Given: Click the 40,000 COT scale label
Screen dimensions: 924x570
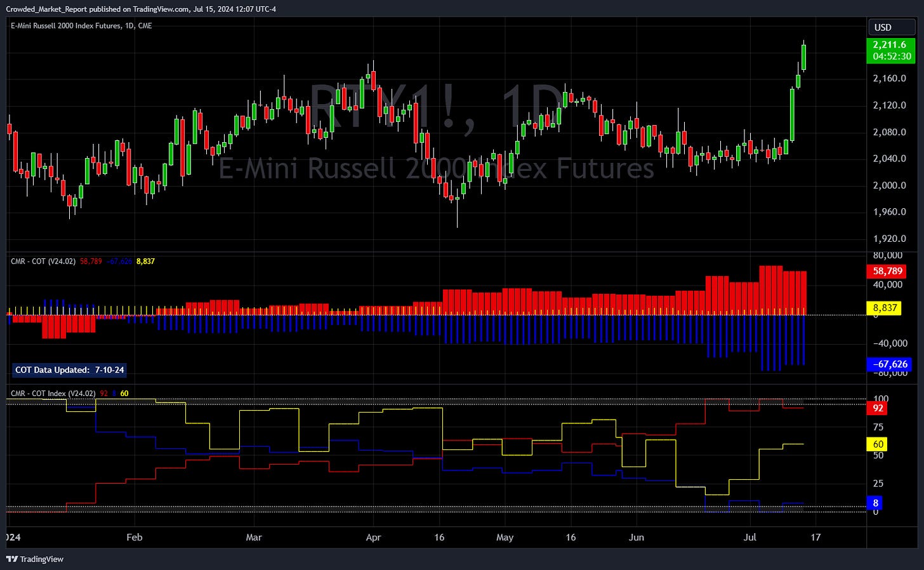Looking at the screenshot, I should (888, 284).
